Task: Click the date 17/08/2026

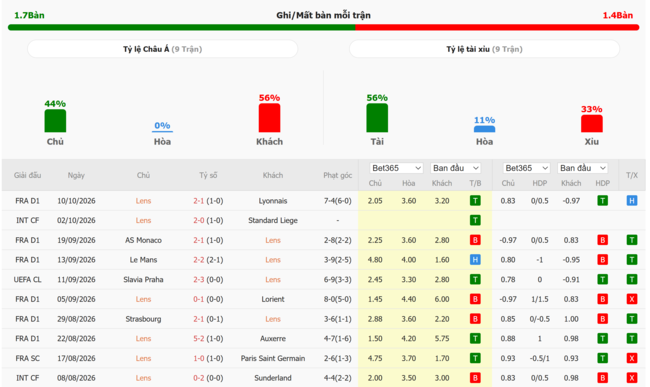Action: [76, 358]
